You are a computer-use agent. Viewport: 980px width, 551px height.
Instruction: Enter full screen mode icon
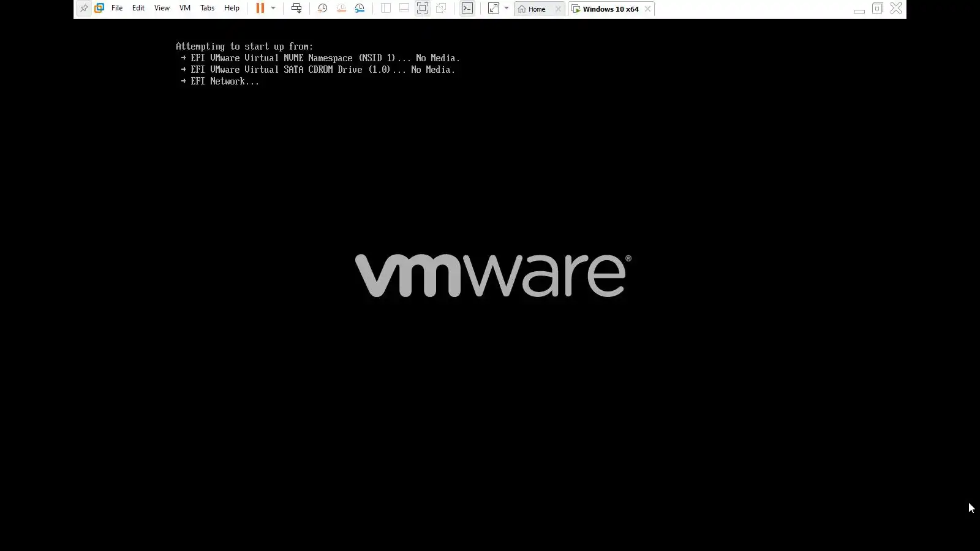[x=423, y=9]
